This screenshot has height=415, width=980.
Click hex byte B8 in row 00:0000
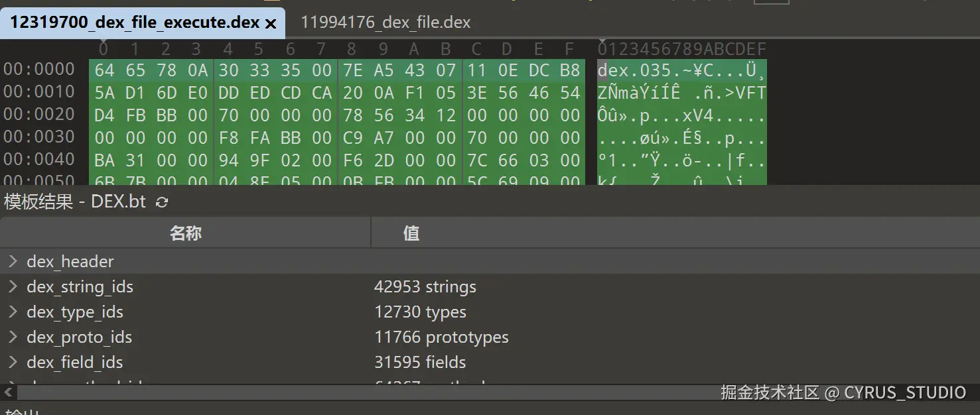point(570,70)
